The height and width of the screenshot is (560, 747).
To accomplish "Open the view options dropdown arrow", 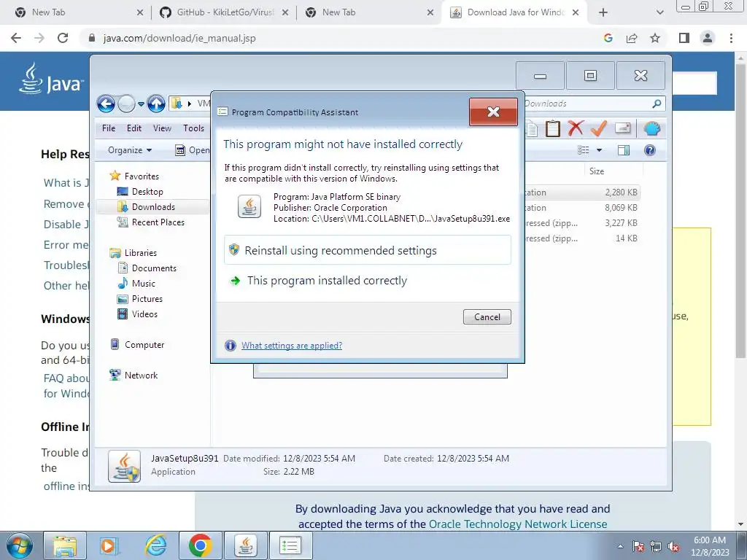I will click(x=600, y=150).
